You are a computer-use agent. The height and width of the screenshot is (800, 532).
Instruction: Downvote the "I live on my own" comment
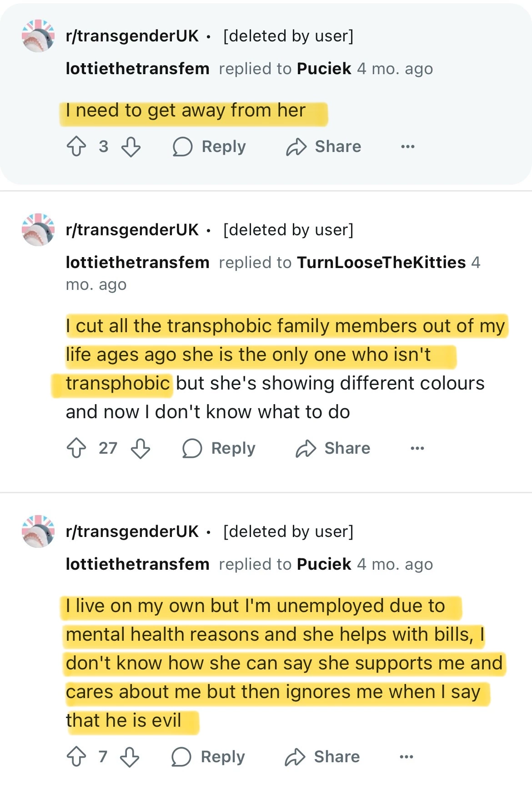pyautogui.click(x=130, y=757)
